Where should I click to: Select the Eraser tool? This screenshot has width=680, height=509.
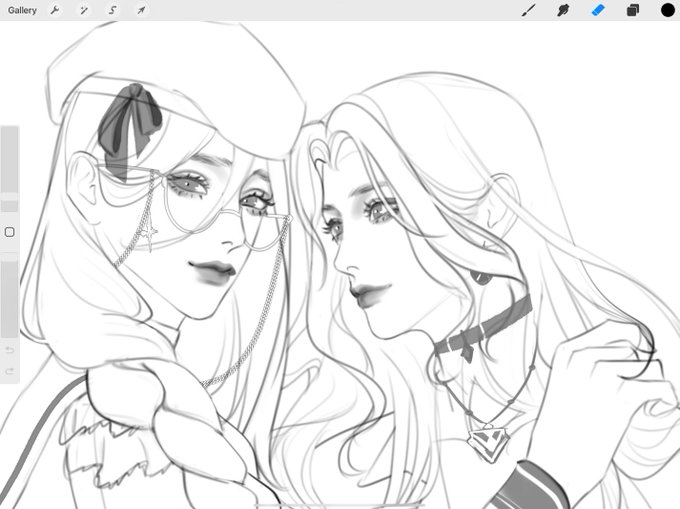click(x=598, y=10)
